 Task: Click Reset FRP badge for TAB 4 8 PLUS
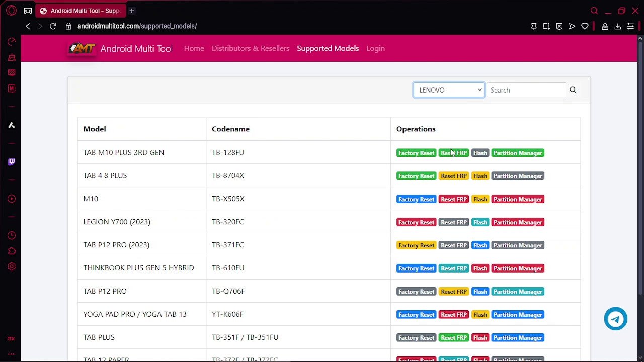point(454,176)
